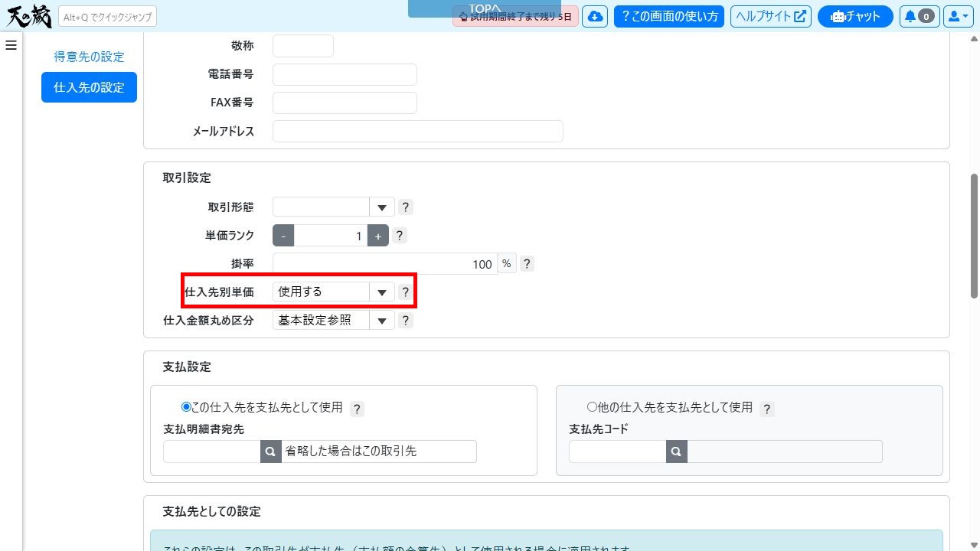980x551 pixels.
Task: Open the notification bell
Action: (919, 16)
